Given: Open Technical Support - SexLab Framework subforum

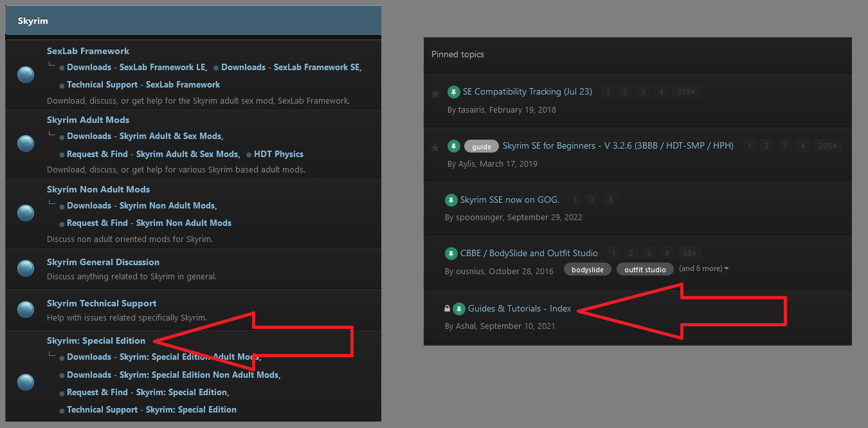Looking at the screenshot, I should pyautogui.click(x=143, y=84).
